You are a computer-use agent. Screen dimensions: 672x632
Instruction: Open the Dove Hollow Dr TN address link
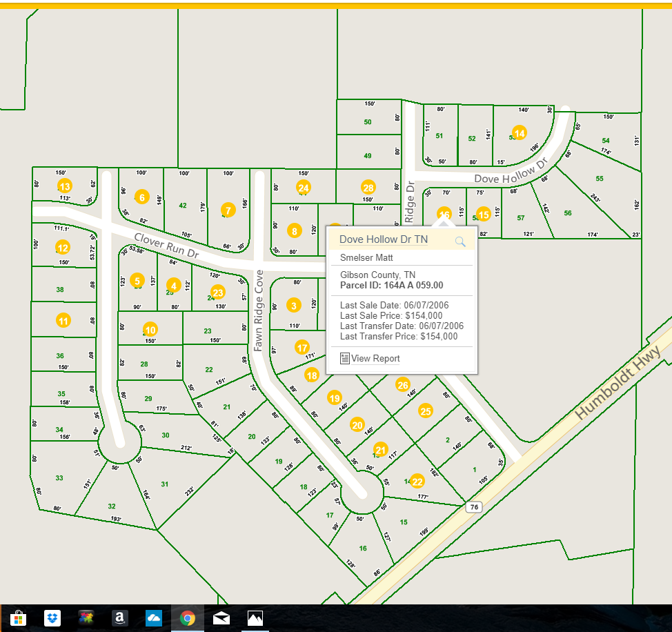(383, 239)
